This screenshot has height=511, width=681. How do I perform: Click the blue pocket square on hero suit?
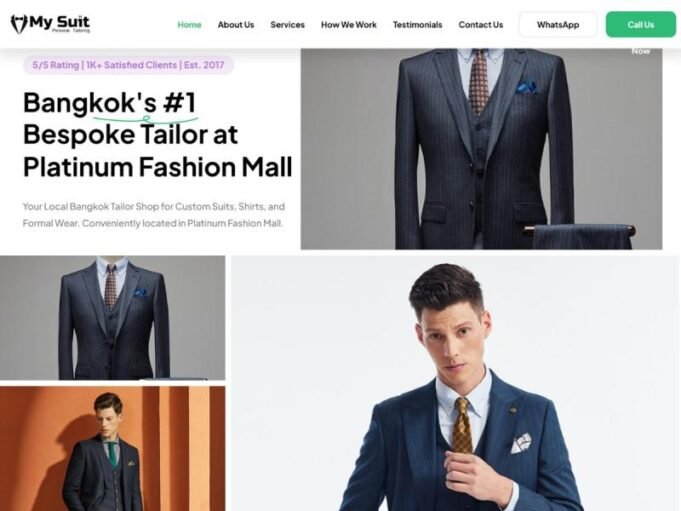(x=527, y=88)
